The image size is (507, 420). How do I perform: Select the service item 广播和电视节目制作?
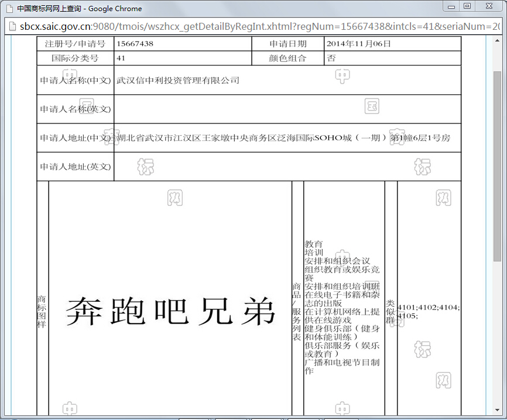(x=342, y=366)
